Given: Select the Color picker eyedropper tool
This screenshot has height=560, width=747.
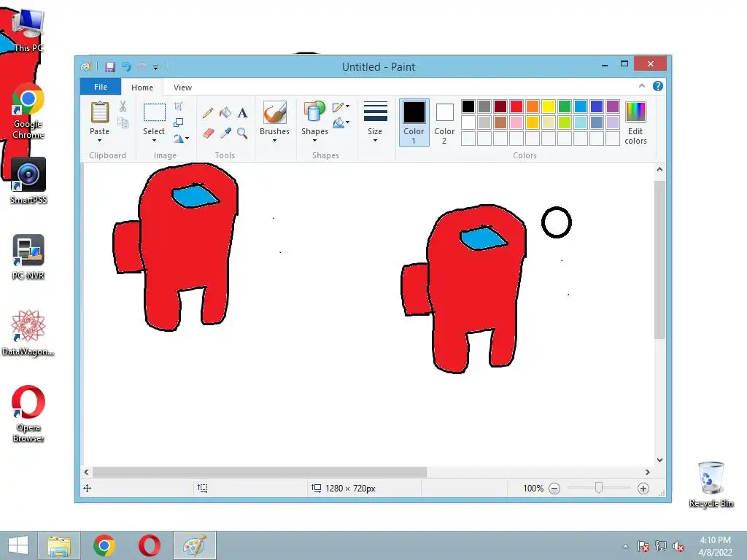Looking at the screenshot, I should click(x=225, y=133).
